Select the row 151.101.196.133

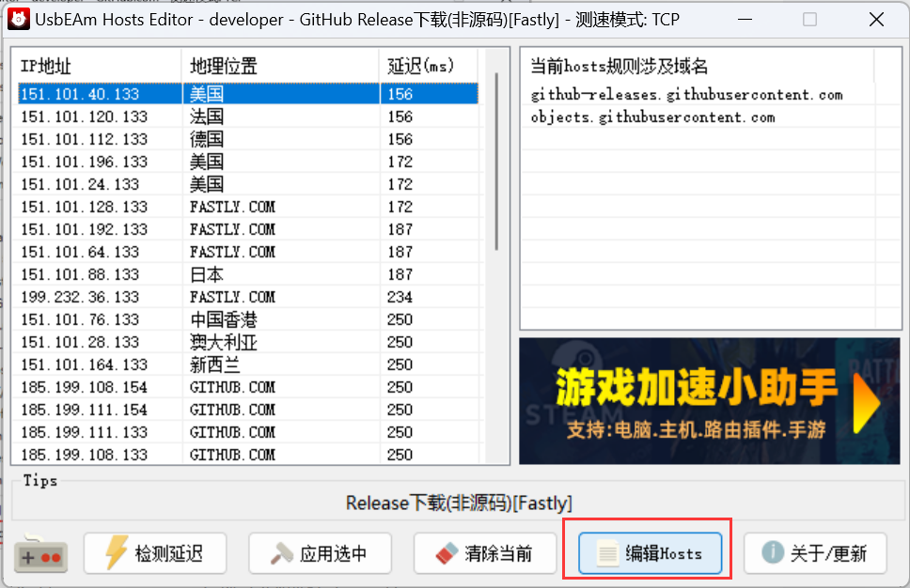(248, 162)
